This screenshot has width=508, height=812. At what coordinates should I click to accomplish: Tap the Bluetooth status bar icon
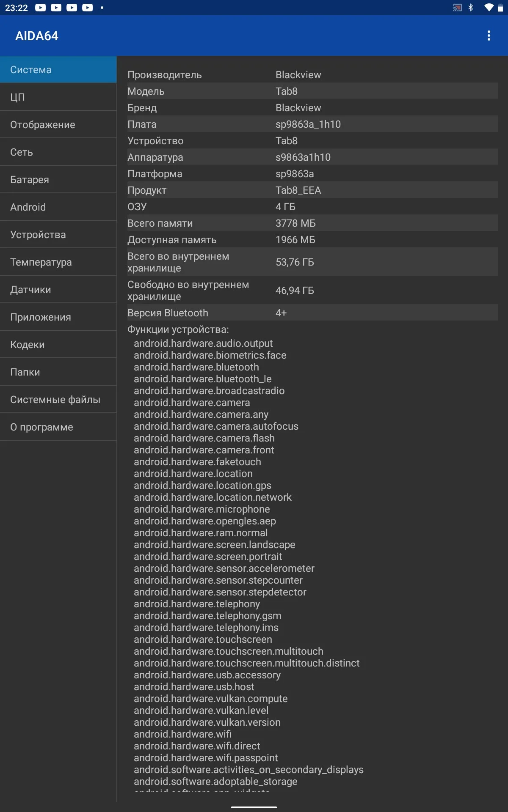(x=471, y=8)
